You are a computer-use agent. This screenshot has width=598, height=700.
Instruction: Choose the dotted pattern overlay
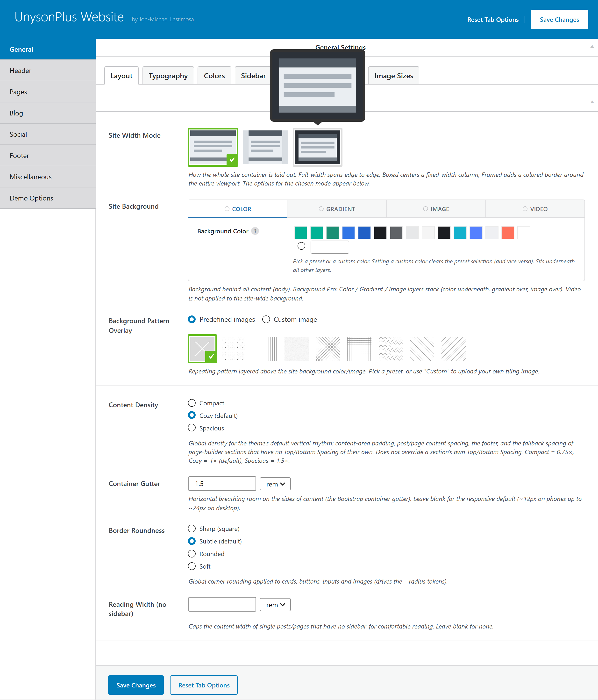234,349
